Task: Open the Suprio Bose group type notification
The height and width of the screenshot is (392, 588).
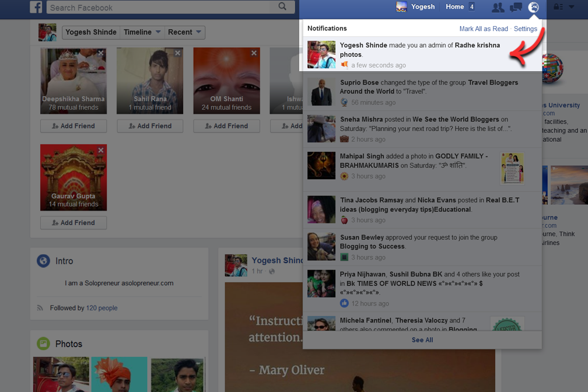Action: click(422, 92)
